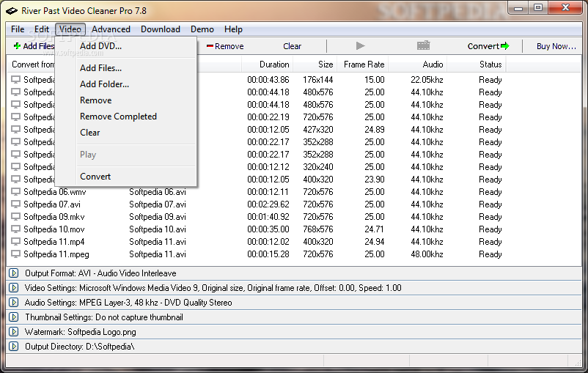Click monitor icon of Softpedia 06.wmv row
588x373 pixels.
click(15, 192)
